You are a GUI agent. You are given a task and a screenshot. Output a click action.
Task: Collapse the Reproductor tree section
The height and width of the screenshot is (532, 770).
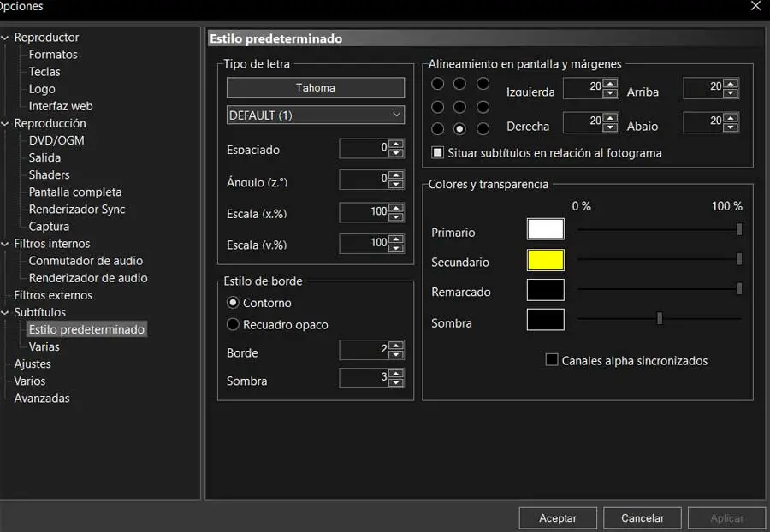click(6, 38)
